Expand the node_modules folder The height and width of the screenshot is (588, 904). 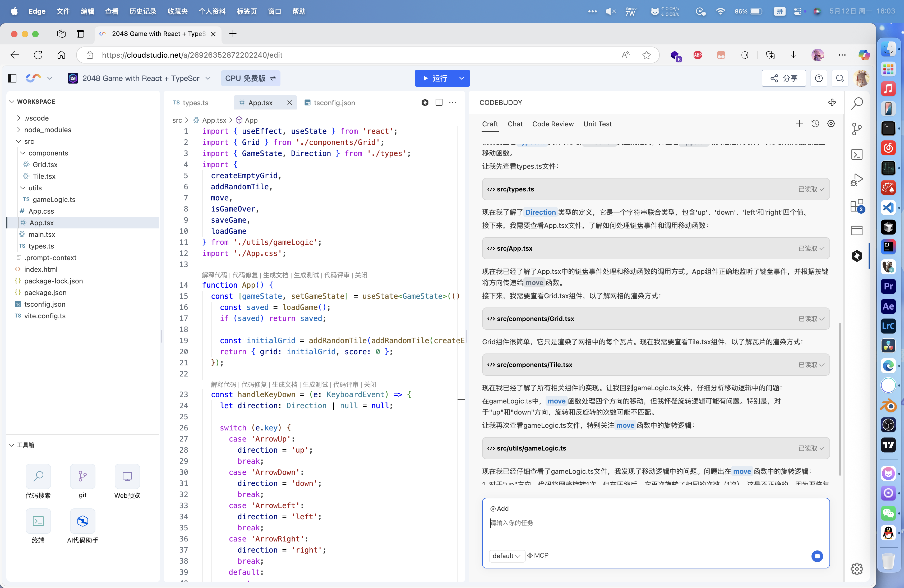(48, 130)
